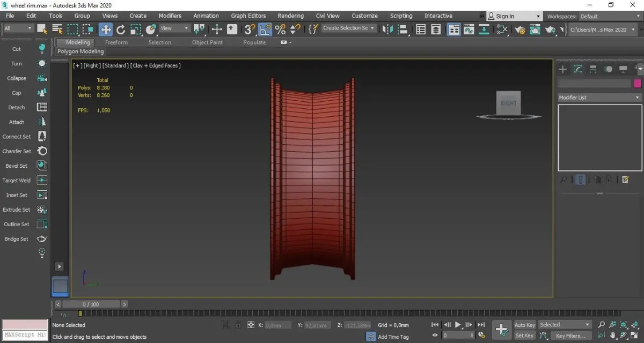644x343 pixels.
Task: Open the Rendered Frame Window
Action: tap(535, 29)
